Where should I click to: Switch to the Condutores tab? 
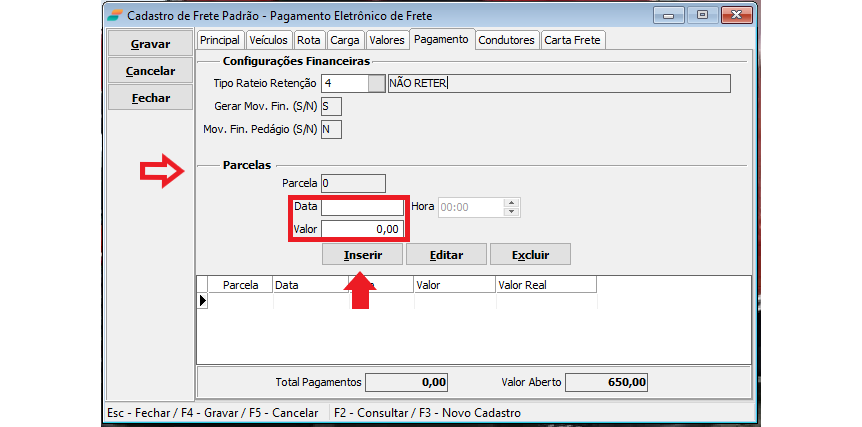click(x=506, y=40)
